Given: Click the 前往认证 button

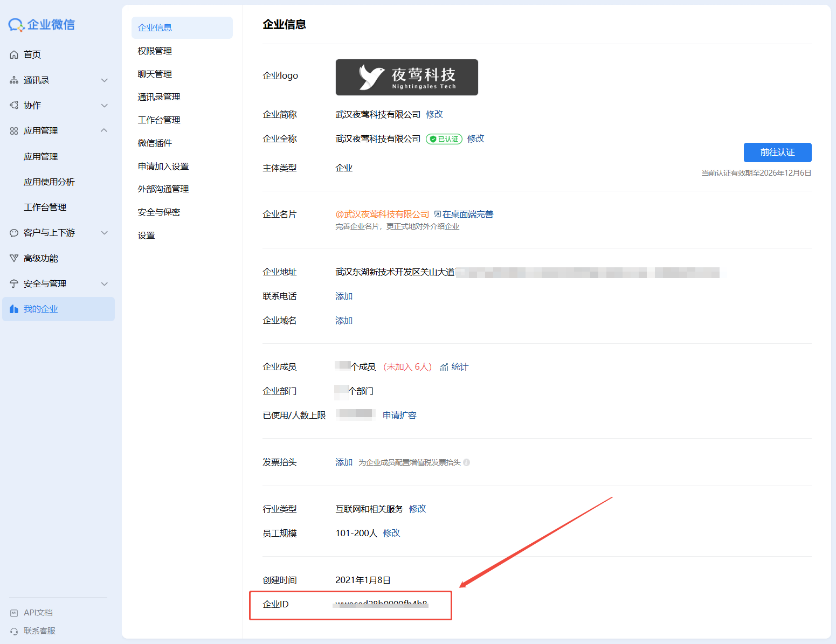Looking at the screenshot, I should 777,153.
